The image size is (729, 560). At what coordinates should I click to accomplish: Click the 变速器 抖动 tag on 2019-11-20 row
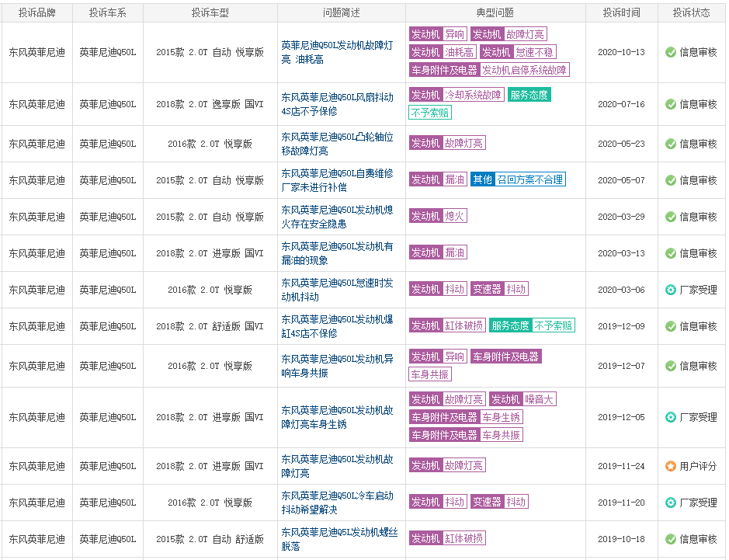click(500, 502)
